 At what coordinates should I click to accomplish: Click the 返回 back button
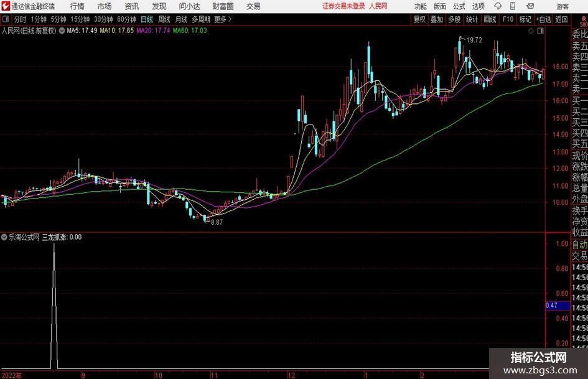pyautogui.click(x=561, y=19)
